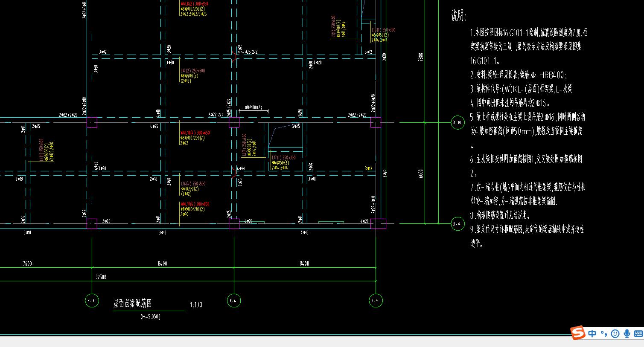
Task: Toggle Chinese/English mode via the 中 icon
Action: pyautogui.click(x=592, y=334)
